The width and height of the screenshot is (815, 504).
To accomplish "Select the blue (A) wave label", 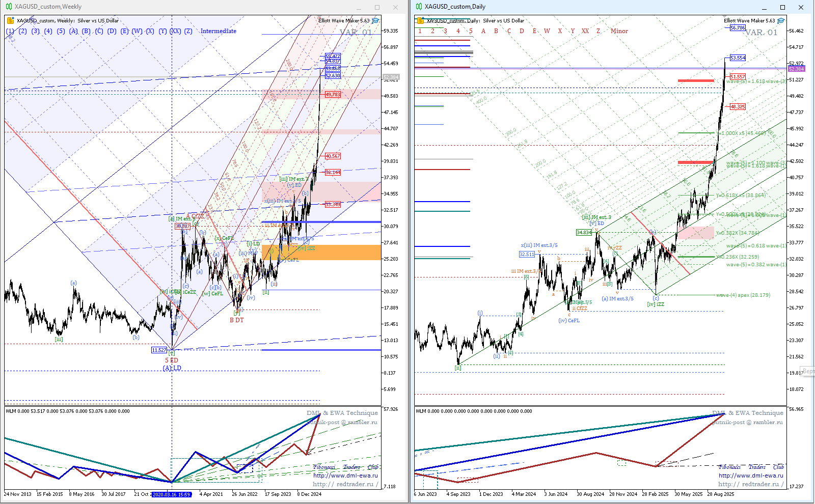I will 73,31.
